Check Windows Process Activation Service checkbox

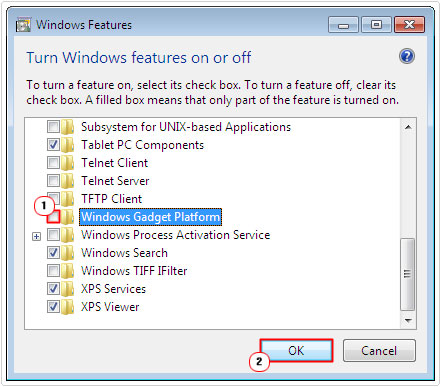[x=53, y=235]
